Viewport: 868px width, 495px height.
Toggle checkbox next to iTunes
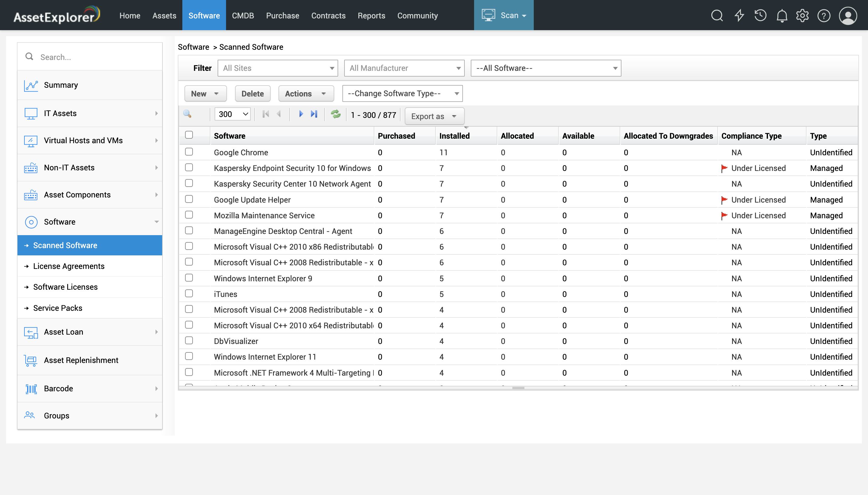point(189,293)
